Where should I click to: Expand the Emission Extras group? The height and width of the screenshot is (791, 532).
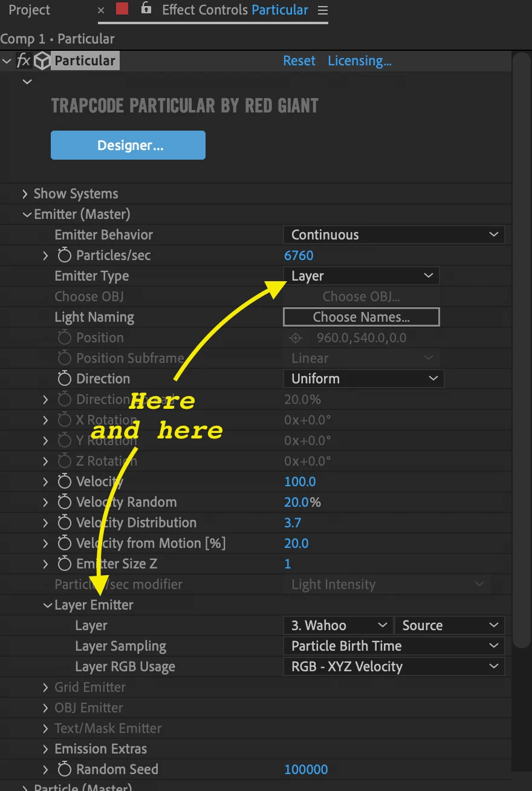pyautogui.click(x=45, y=749)
